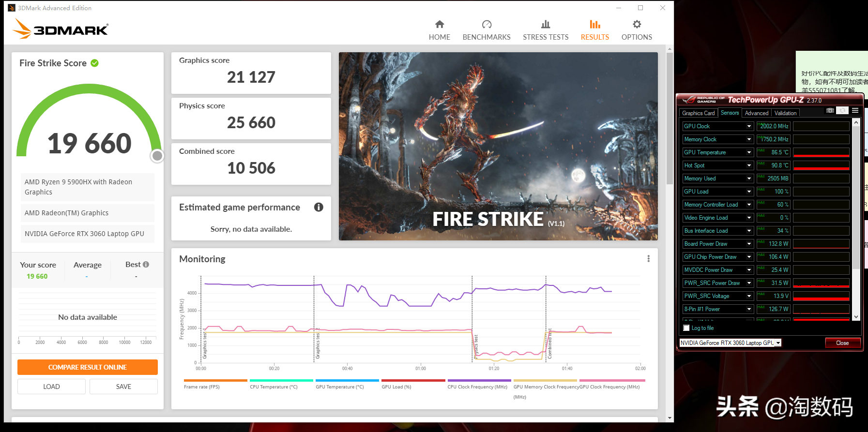The width and height of the screenshot is (868, 432).
Task: Toggle the GPU Temperature legend color
Action: tap(347, 381)
